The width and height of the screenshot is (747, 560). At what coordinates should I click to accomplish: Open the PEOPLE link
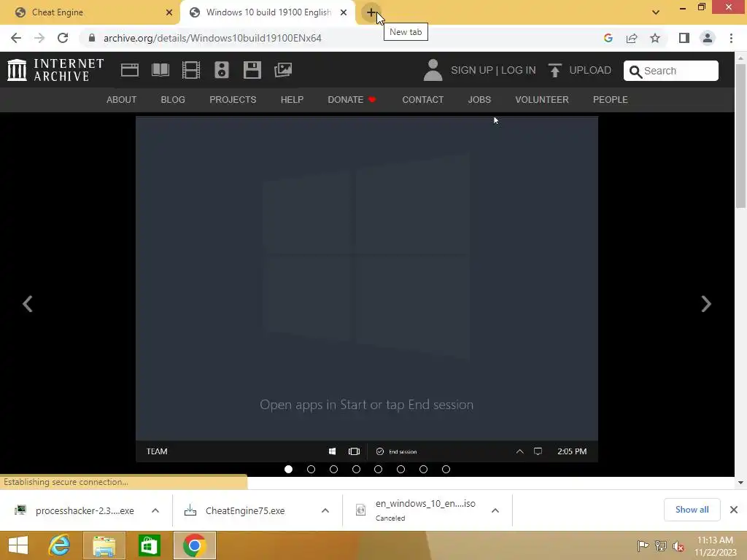(x=611, y=99)
